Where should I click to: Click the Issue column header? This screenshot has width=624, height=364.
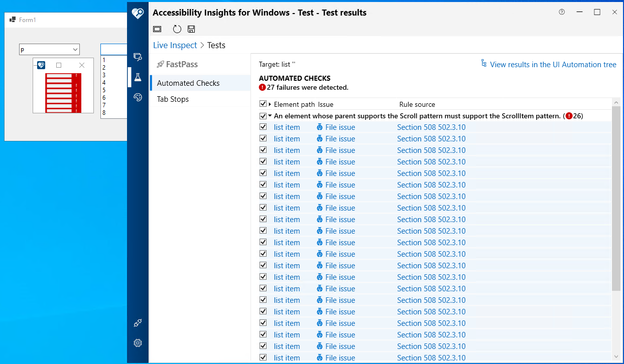326,104
